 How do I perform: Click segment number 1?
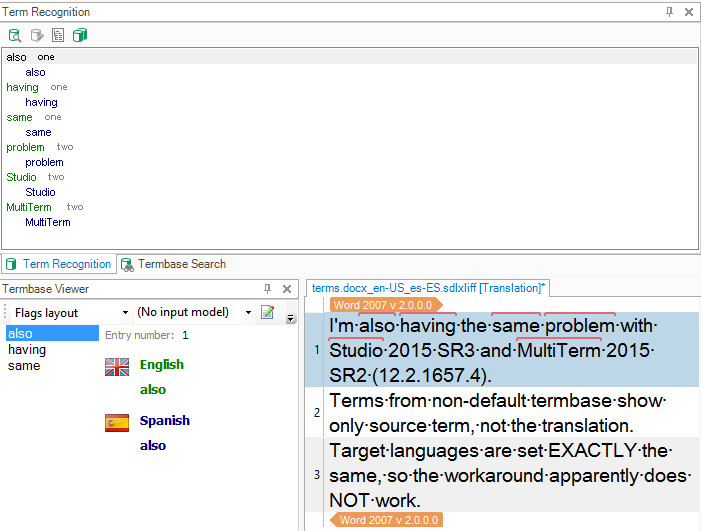317,350
